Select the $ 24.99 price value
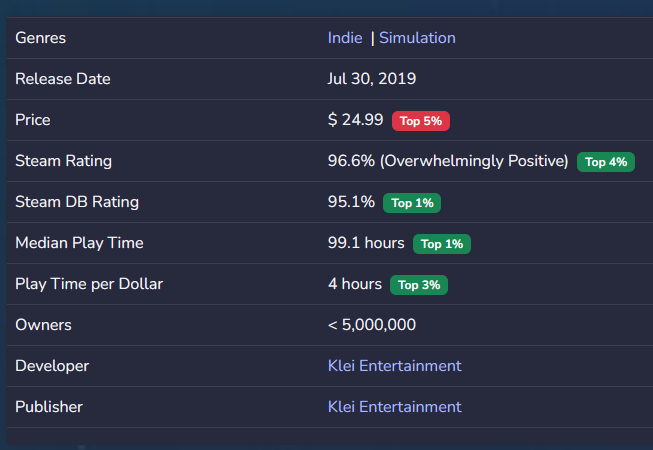The image size is (653, 450). pos(355,120)
